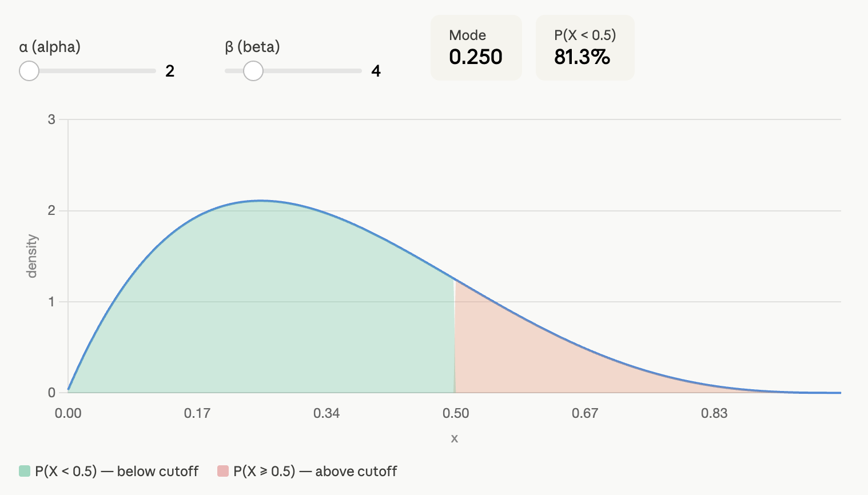This screenshot has width=868, height=495.
Task: Select the Mode 0.250 stat card
Action: 476,47
